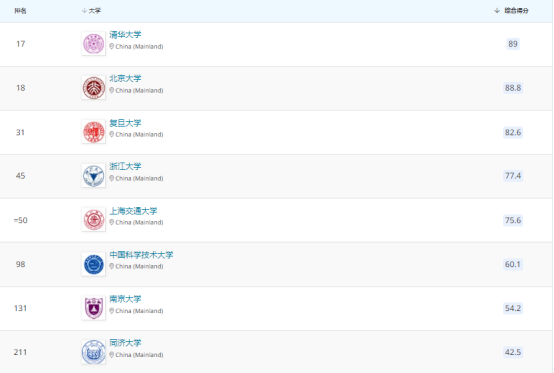Open the 清华大学 university link

125,35
